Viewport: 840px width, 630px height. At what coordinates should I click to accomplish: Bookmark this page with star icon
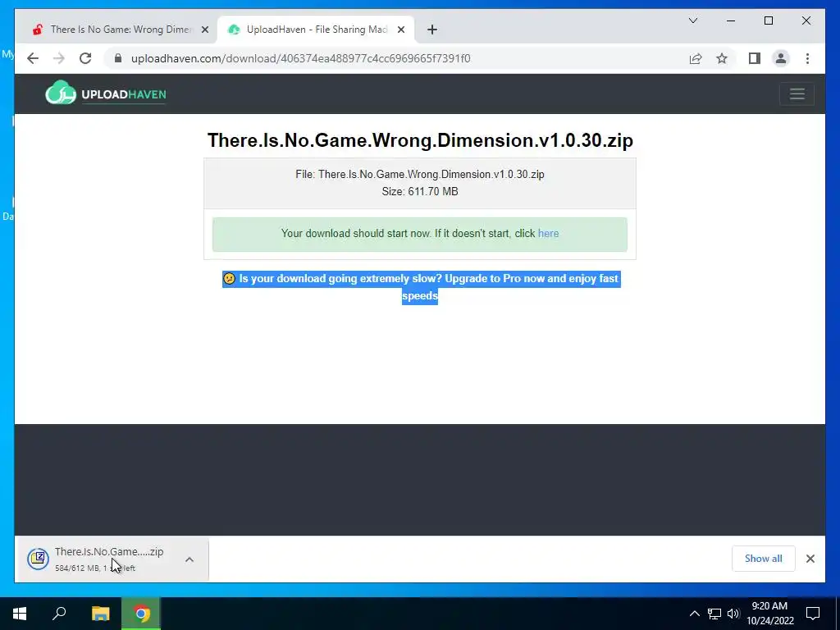click(722, 58)
